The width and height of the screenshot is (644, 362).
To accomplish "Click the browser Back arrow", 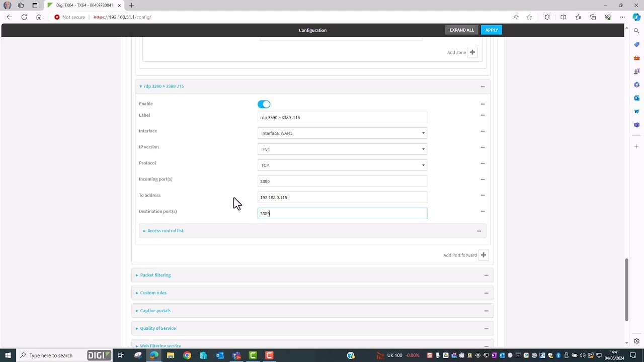I will pyautogui.click(x=9, y=17).
